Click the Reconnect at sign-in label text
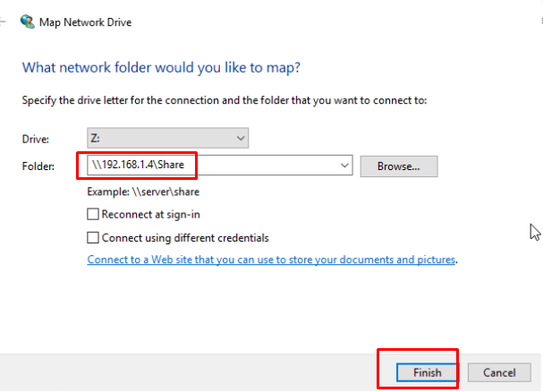543x392 pixels. (x=150, y=215)
